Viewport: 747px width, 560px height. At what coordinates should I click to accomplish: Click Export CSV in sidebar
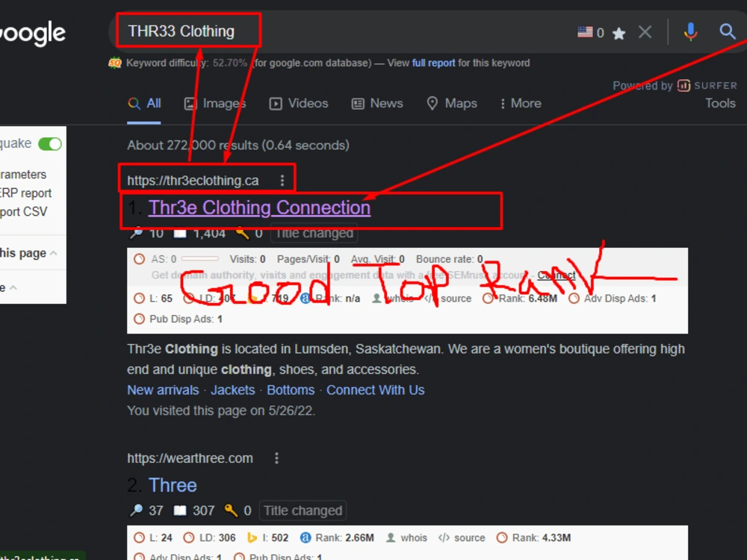pos(23,212)
